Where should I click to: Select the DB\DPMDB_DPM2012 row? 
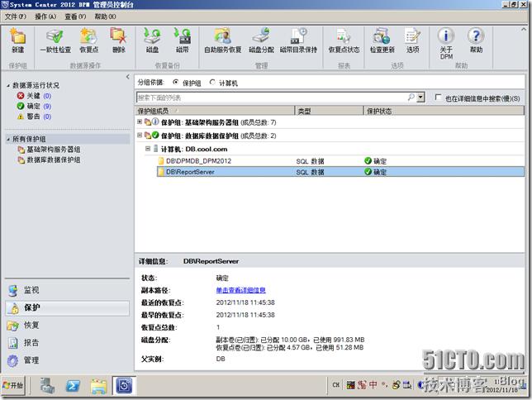(340, 161)
